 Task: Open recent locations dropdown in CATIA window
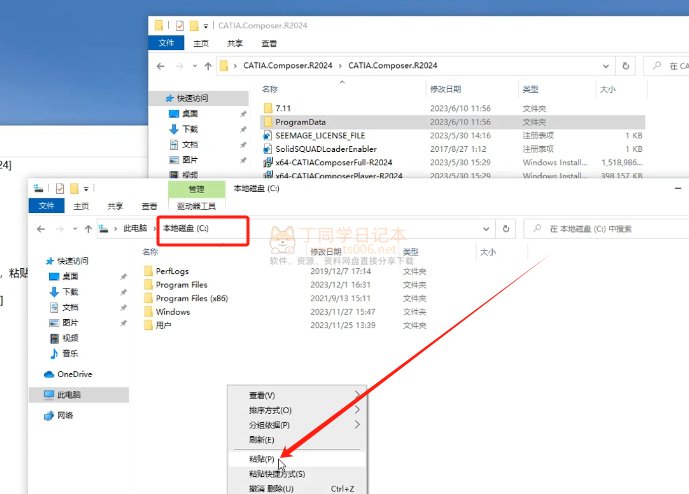pos(195,66)
